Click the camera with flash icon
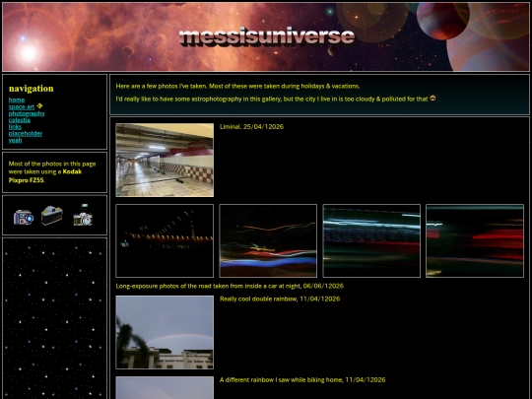Screen dimensions: 532x399 click(x=83, y=215)
